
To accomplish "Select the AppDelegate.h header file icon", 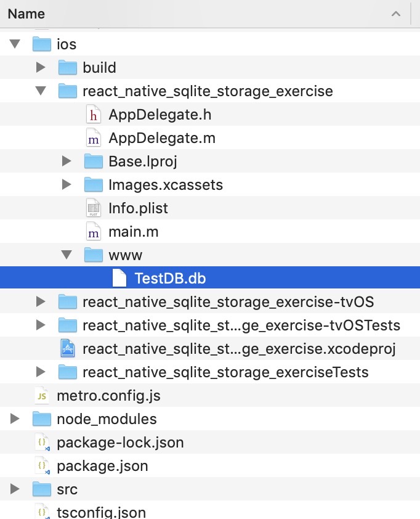I will click(93, 115).
